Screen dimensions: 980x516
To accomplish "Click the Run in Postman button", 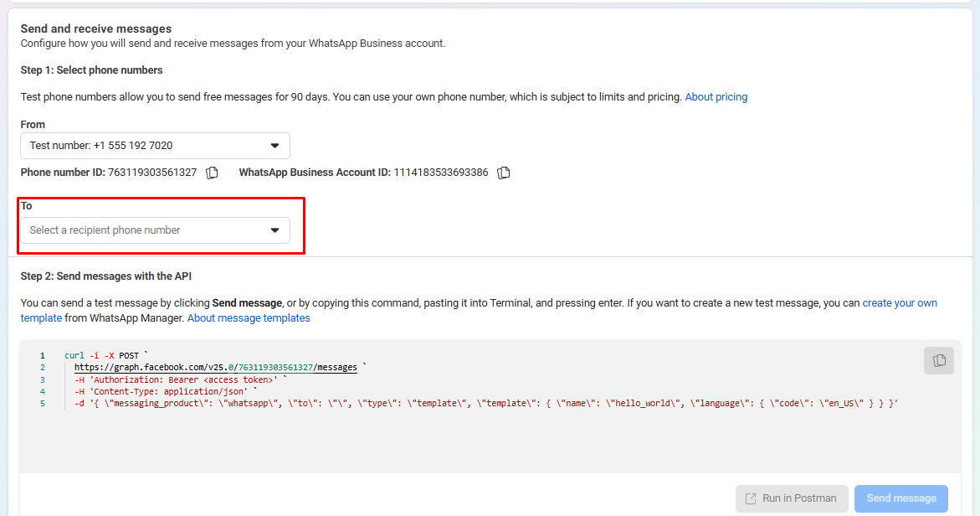I will point(791,498).
